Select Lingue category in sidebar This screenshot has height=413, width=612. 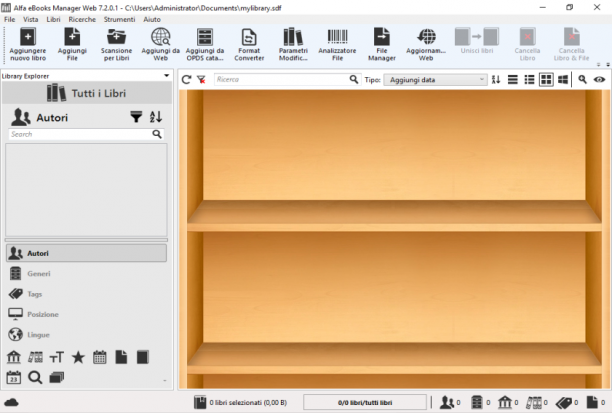click(86, 335)
